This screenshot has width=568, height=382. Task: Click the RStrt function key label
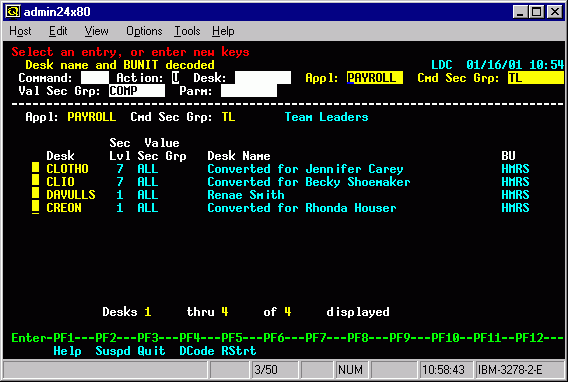click(x=239, y=351)
